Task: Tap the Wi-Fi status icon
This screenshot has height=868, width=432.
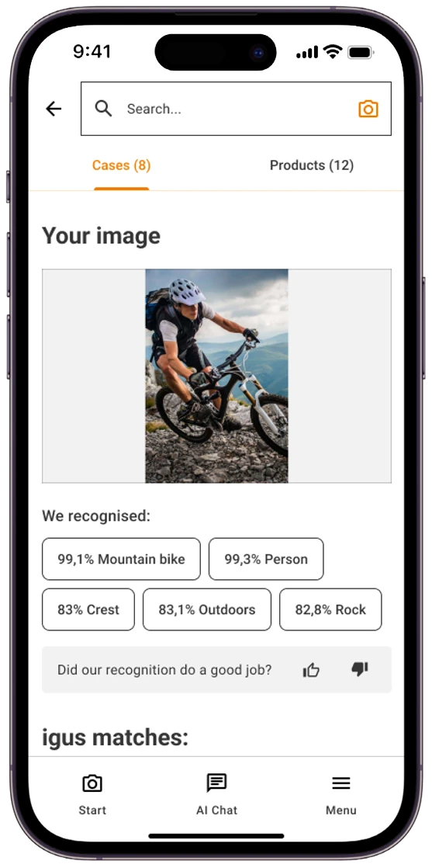Action: 333,52
